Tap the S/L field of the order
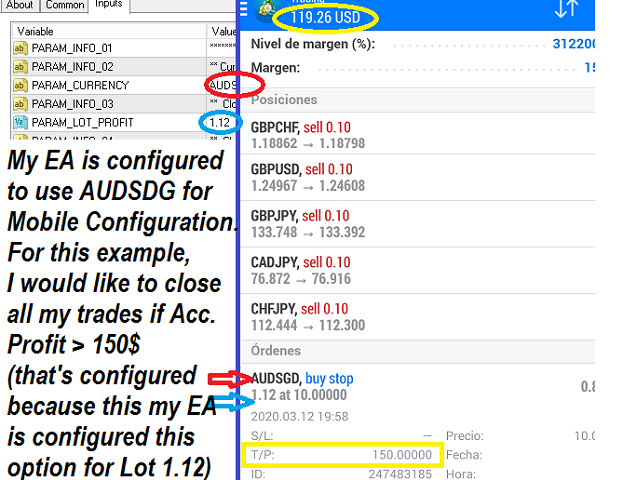The image size is (640, 480). click(341, 436)
